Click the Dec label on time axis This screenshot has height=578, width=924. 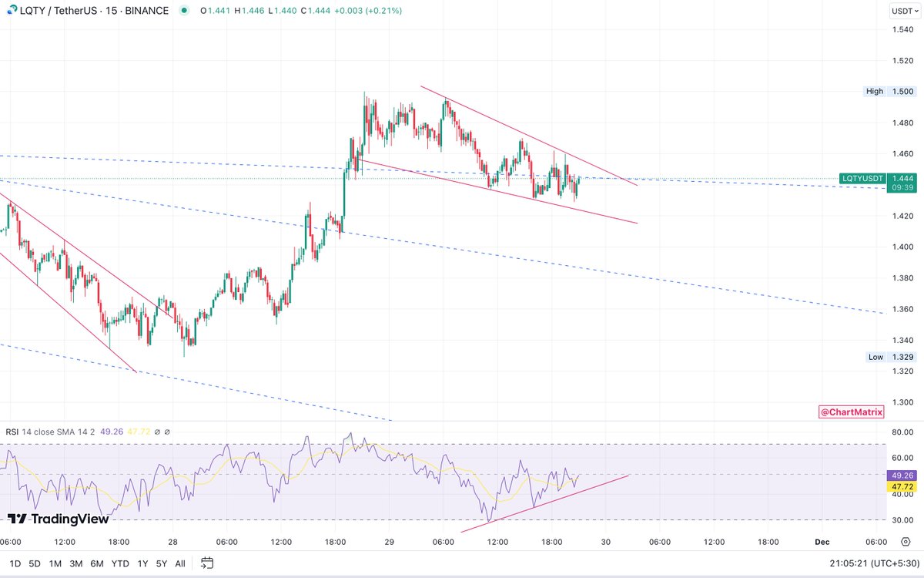822,542
